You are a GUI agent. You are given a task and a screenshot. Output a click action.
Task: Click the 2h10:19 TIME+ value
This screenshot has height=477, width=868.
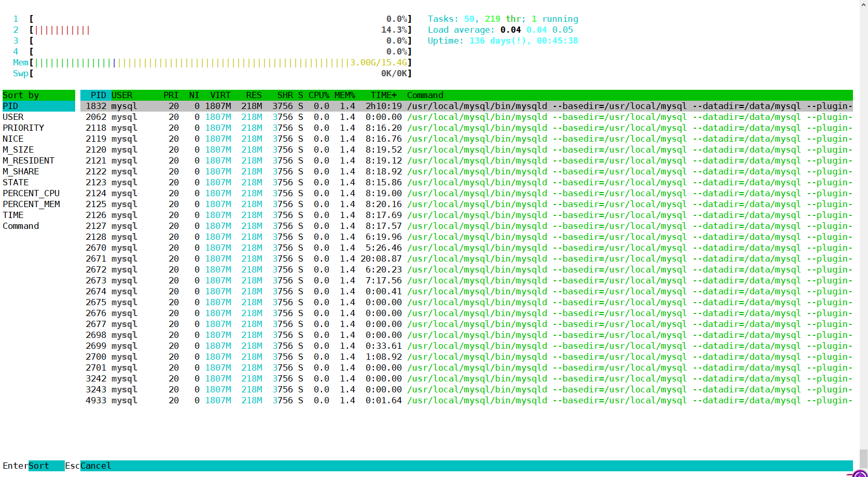click(x=384, y=106)
